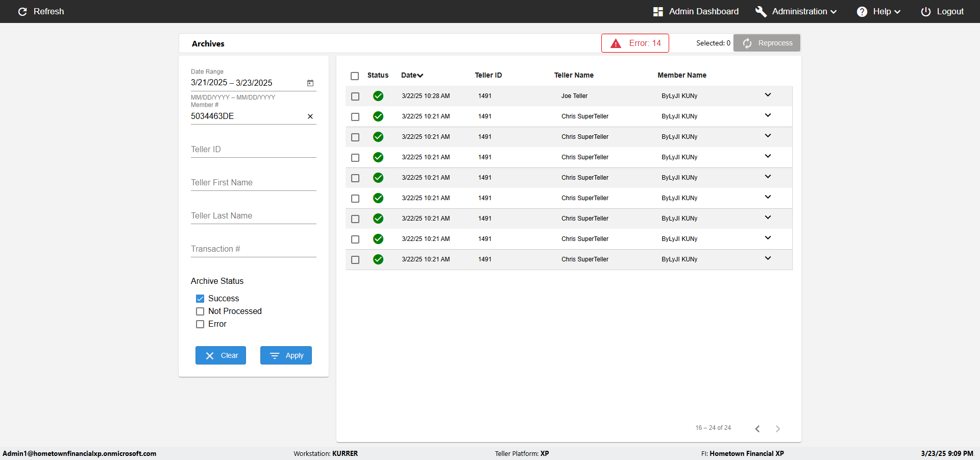Image resolution: width=980 pixels, height=460 pixels.
Task: Tick the Error archive status checkbox
Action: [200, 324]
